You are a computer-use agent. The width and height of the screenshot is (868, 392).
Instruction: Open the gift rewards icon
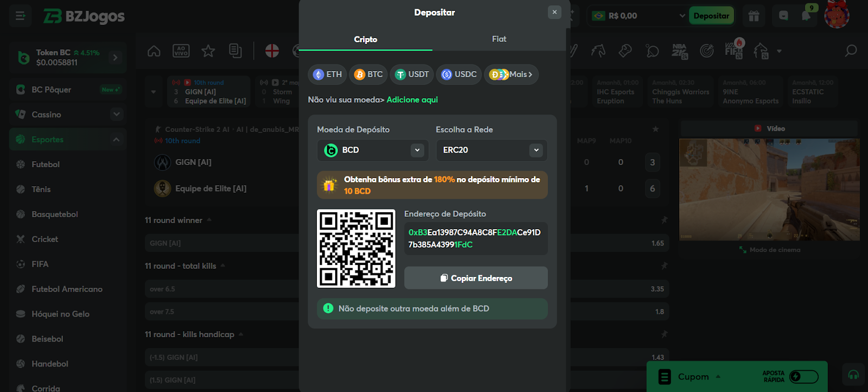click(x=754, y=16)
